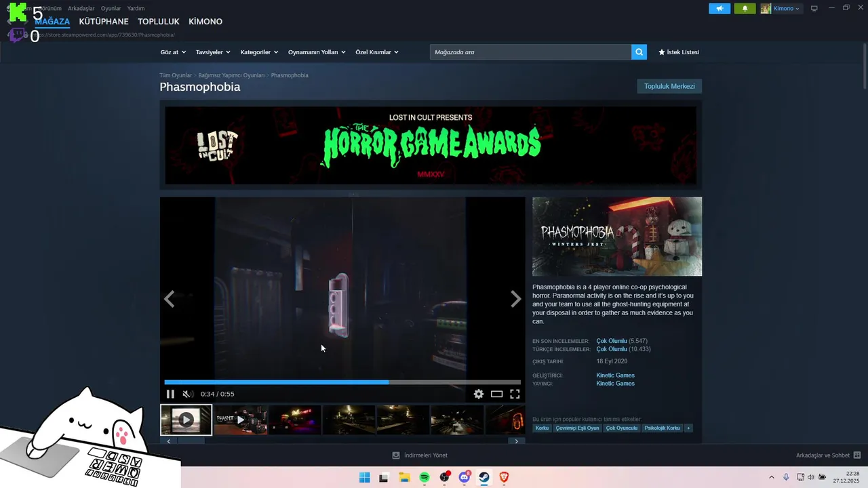Click 'Çok Olumlu' Turkish reviews link

tap(612, 349)
